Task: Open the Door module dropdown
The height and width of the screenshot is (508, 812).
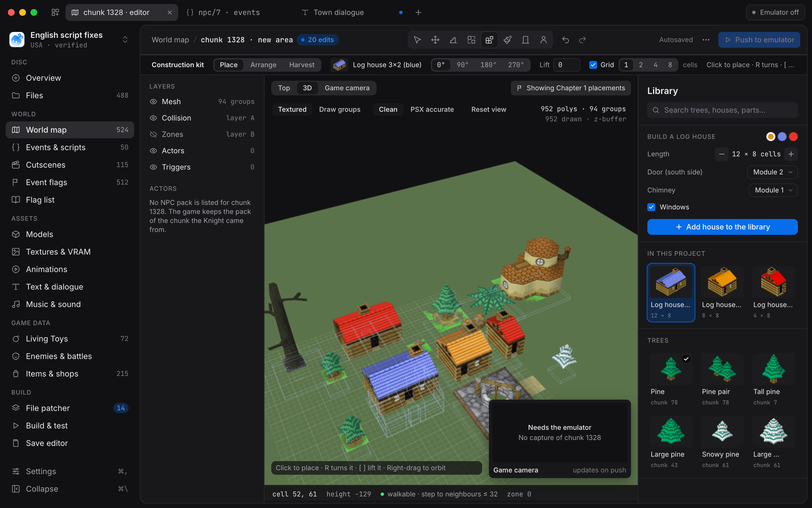Action: (x=773, y=172)
